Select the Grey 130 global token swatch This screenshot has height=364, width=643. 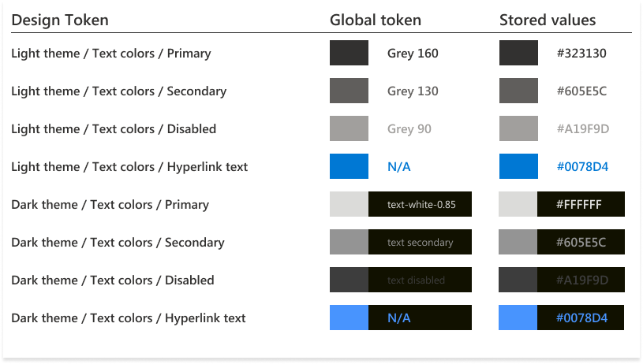pyautogui.click(x=349, y=91)
